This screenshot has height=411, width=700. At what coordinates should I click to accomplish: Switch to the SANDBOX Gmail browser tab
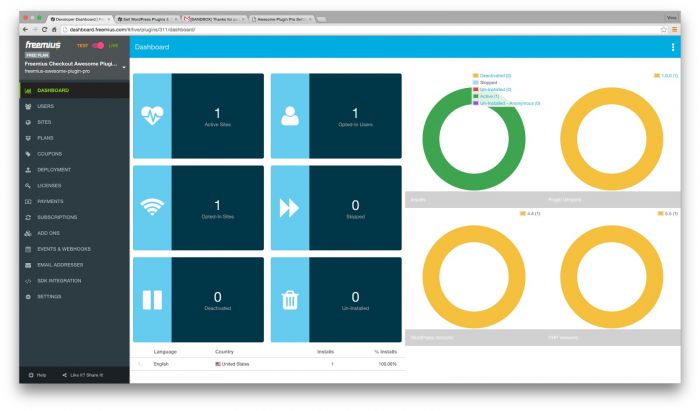click(x=215, y=19)
